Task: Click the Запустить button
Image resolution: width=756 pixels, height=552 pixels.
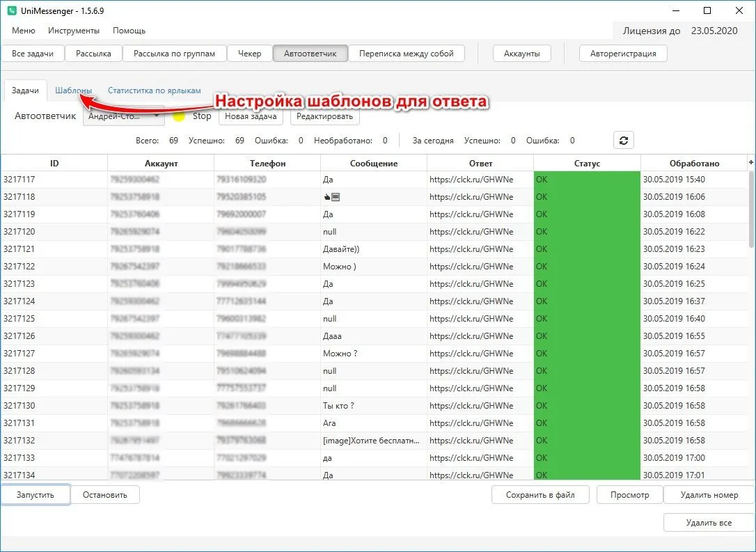Action: [x=36, y=495]
